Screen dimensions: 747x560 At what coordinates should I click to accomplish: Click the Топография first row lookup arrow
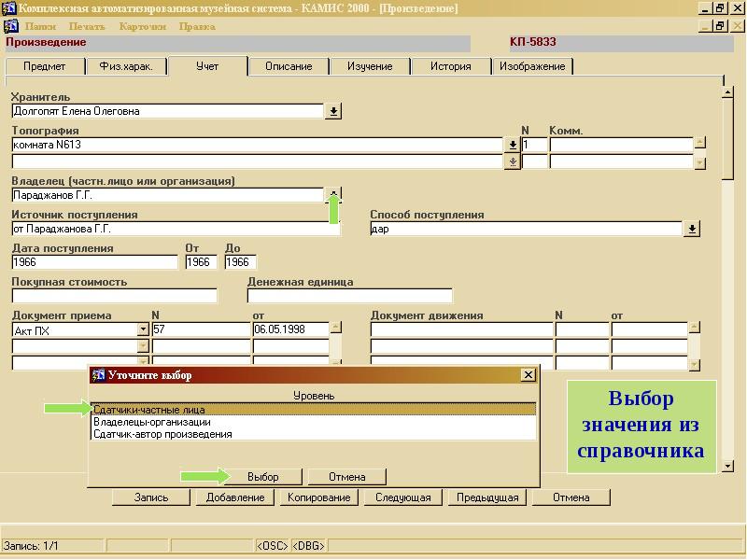tap(512, 145)
